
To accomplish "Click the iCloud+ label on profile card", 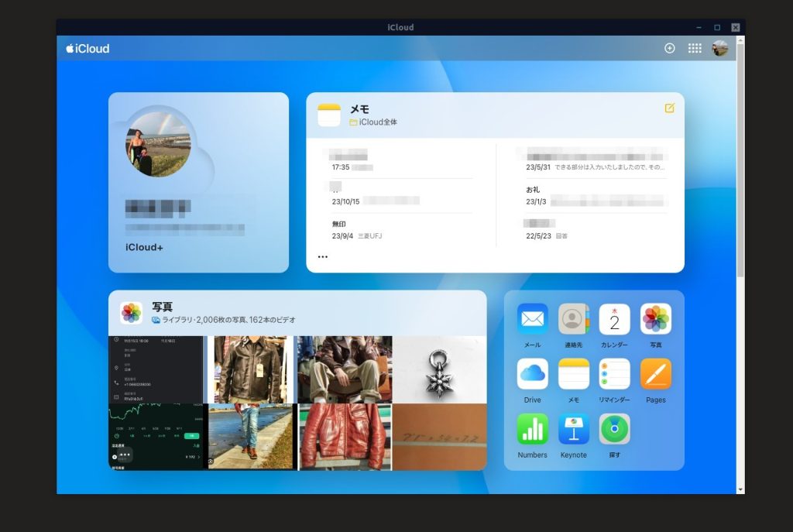I will coord(144,247).
